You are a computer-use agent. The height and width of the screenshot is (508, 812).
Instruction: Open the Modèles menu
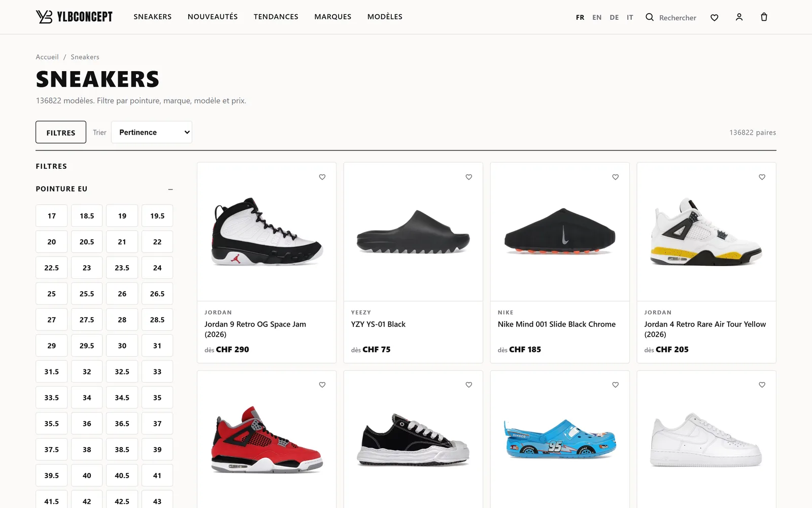coord(385,17)
